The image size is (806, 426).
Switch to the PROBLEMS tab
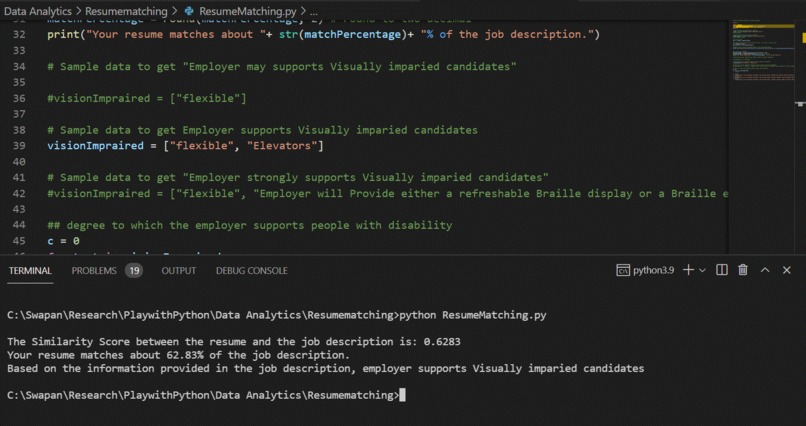(94, 271)
